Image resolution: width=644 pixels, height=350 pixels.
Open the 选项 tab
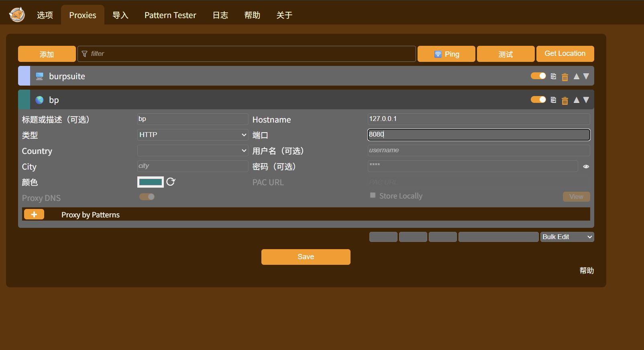click(45, 15)
